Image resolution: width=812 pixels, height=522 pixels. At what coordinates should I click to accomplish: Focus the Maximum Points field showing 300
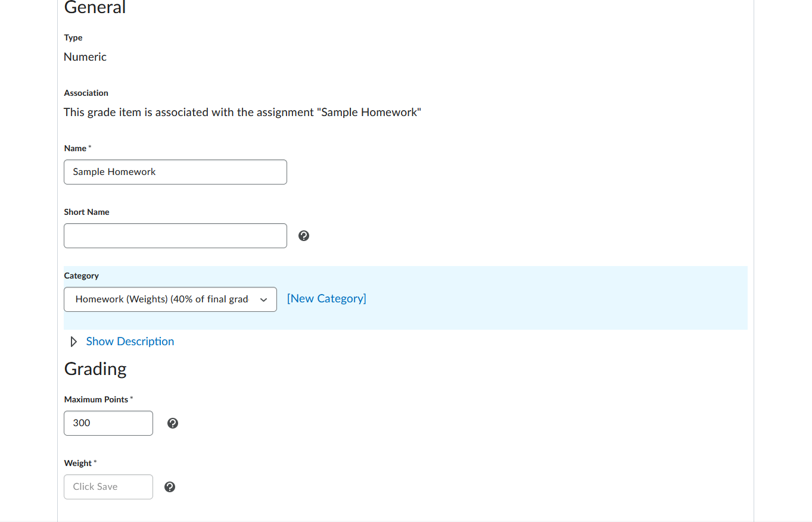tap(108, 423)
